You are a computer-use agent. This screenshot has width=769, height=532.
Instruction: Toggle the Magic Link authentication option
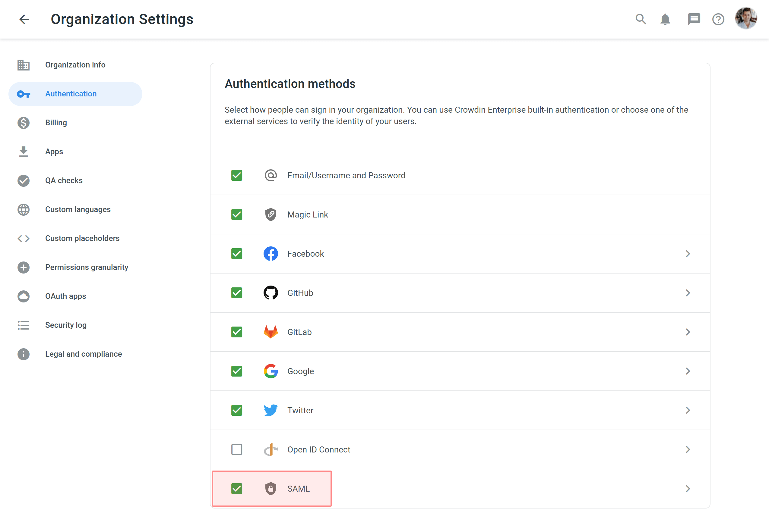(237, 214)
